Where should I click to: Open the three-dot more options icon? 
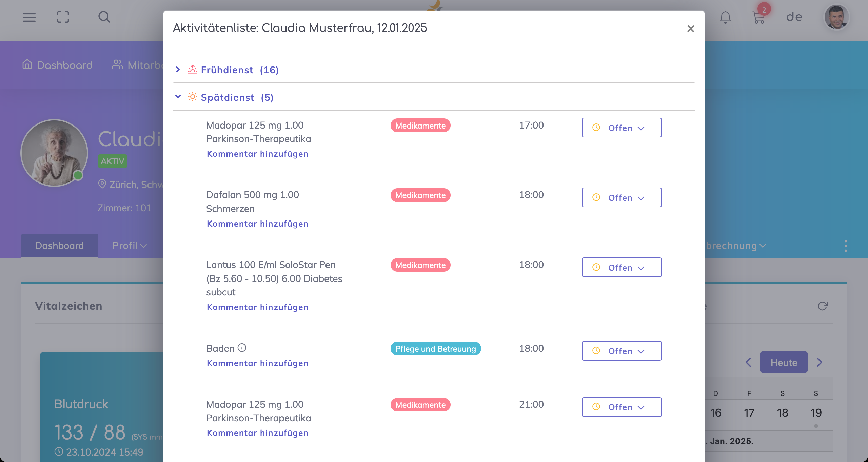pos(846,246)
